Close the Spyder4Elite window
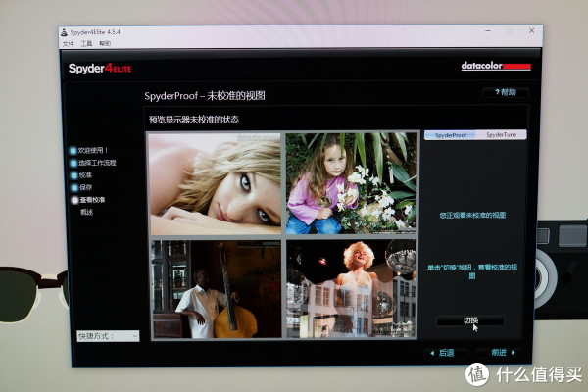Screen dimensions: 588x392 (531, 30)
